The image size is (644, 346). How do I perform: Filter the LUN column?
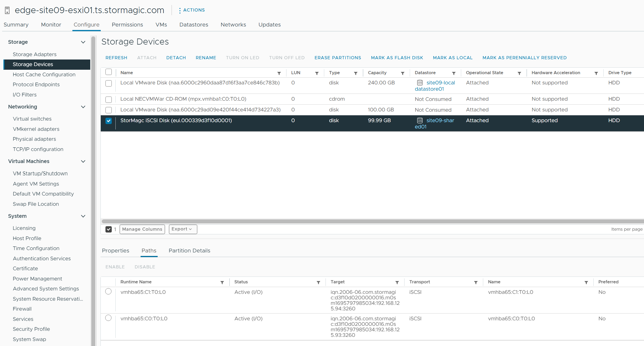(317, 73)
